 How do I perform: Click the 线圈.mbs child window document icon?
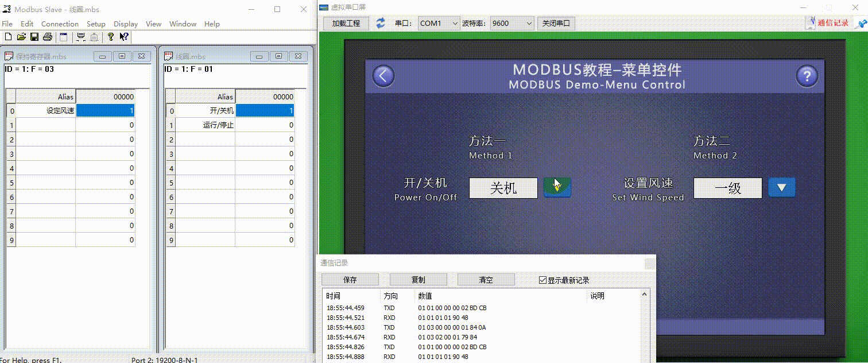pyautogui.click(x=168, y=56)
